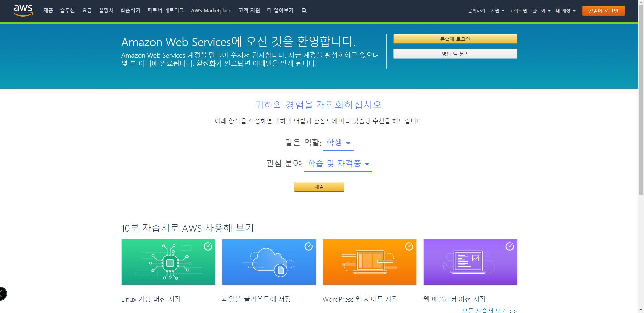Click the 문의하기 link
Screen dimensions: 644x313
click(476, 11)
